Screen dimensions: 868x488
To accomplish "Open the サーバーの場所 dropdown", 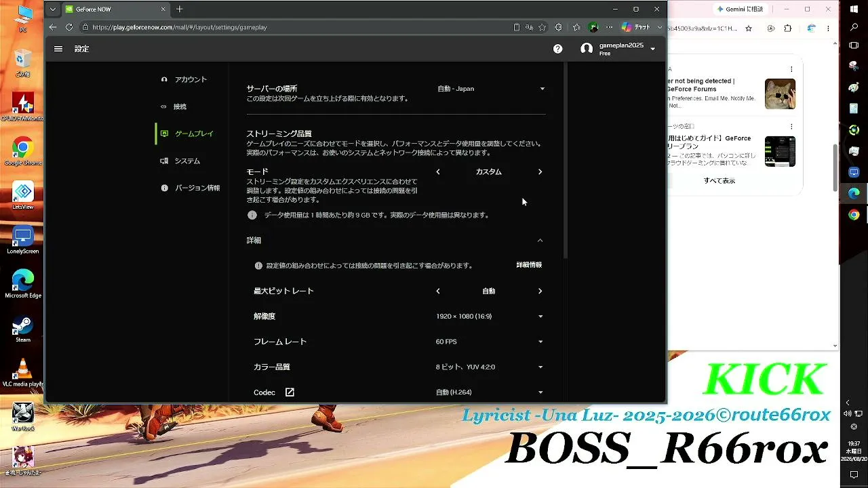I will click(491, 89).
